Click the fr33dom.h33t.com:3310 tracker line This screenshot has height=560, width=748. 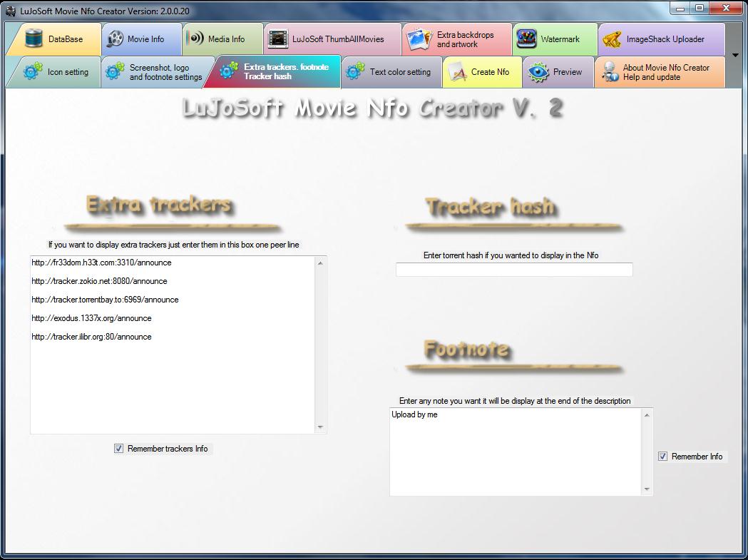click(x=101, y=263)
